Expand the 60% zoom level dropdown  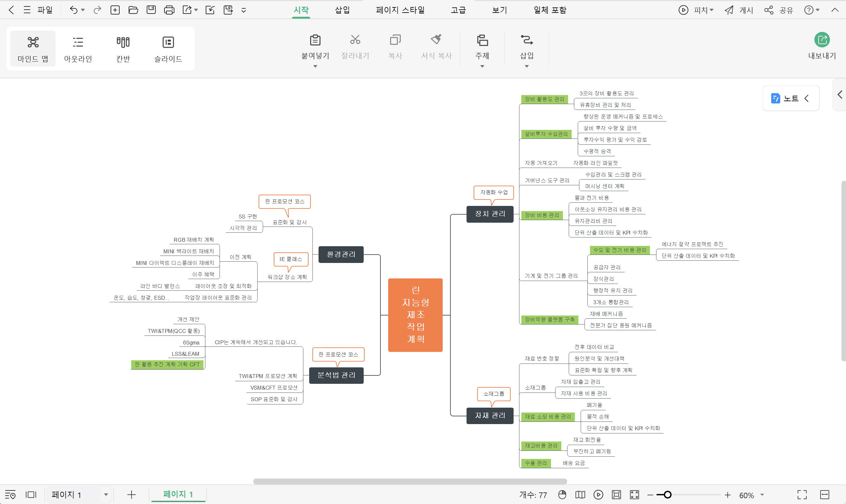pos(762,495)
